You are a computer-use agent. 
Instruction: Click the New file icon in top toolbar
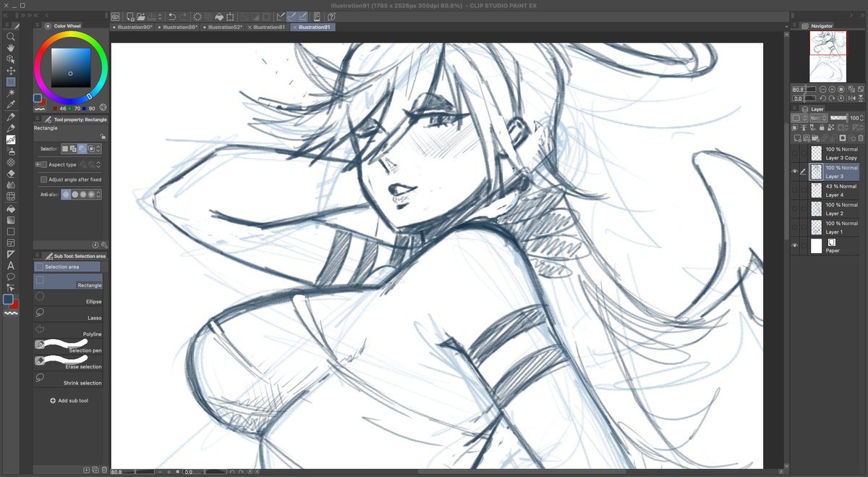[129, 17]
